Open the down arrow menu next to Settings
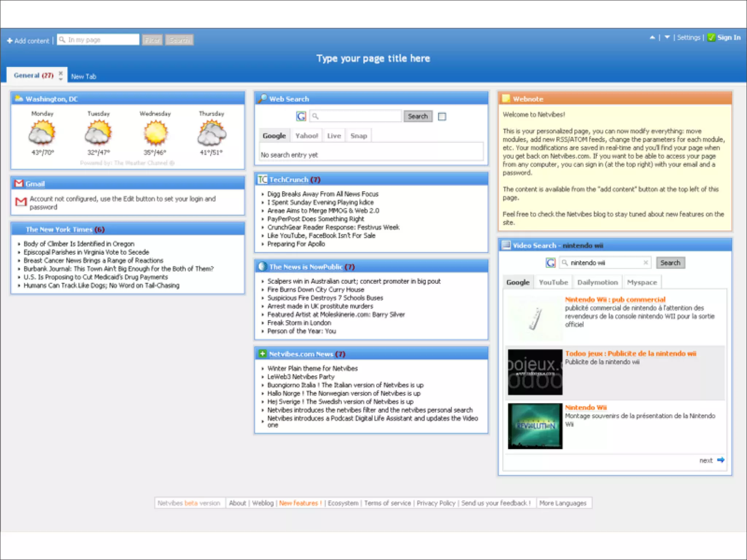Viewport: 747px width, 560px height. (667, 38)
